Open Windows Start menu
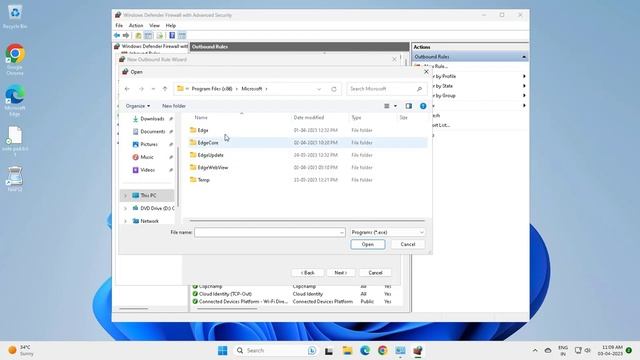Screen dimensions: 640x360 [x=222, y=351]
